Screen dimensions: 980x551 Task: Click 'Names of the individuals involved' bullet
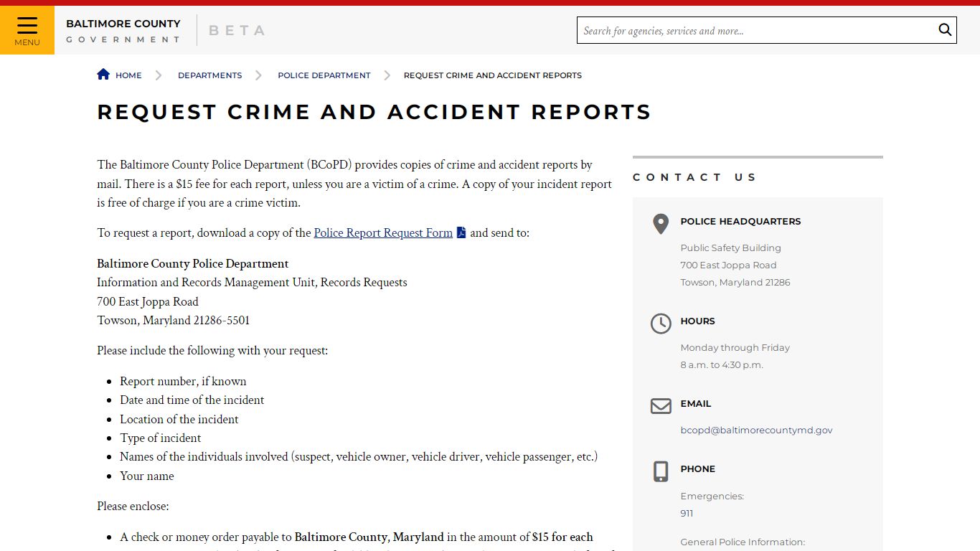coord(359,456)
